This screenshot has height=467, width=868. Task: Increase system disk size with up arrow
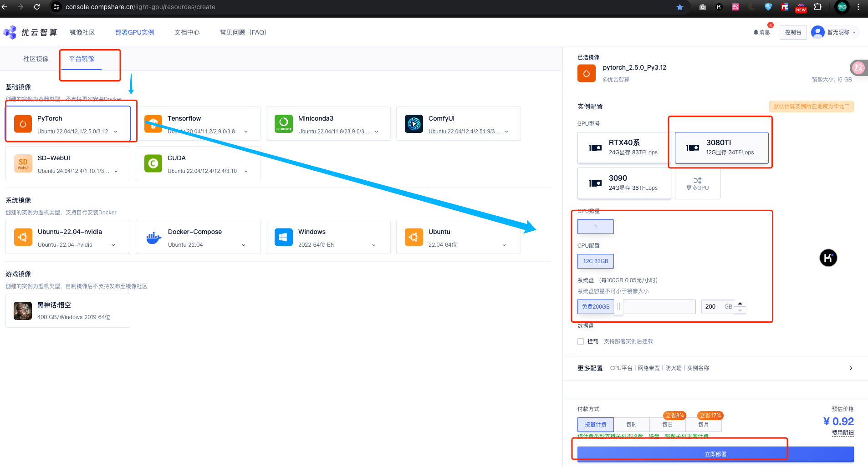click(740, 304)
